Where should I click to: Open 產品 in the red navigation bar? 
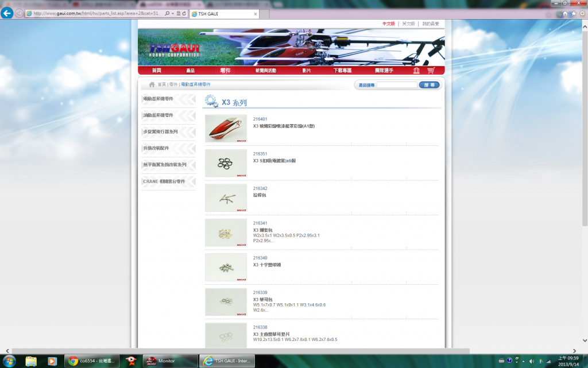point(191,71)
